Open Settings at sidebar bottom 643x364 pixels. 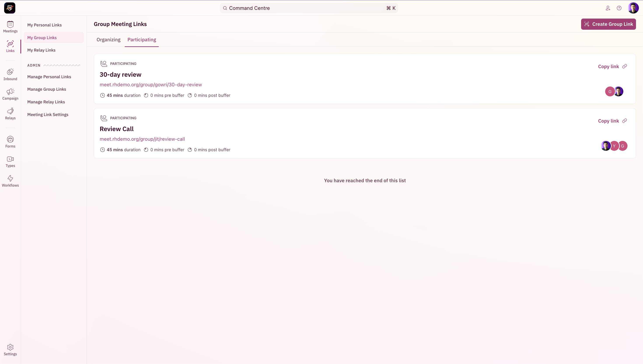coord(10,350)
